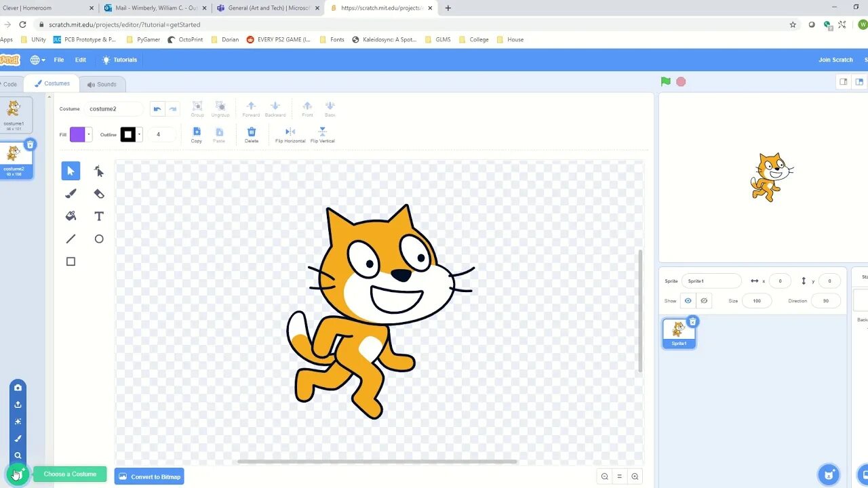This screenshot has width=868, height=488.
Task: Hide the sprite using crossed-eye button
Action: (704, 301)
